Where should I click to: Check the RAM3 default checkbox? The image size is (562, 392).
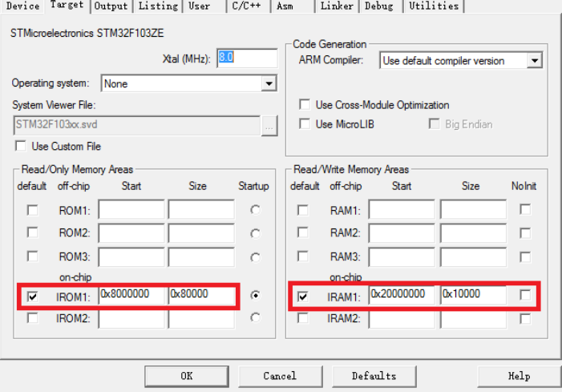pos(303,257)
